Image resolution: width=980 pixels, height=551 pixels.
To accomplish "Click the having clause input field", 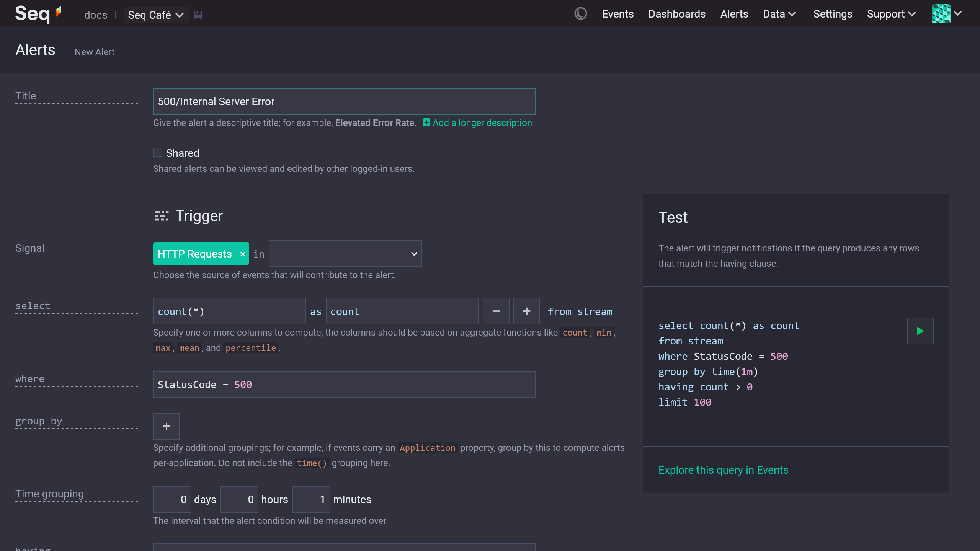I will point(344,548).
